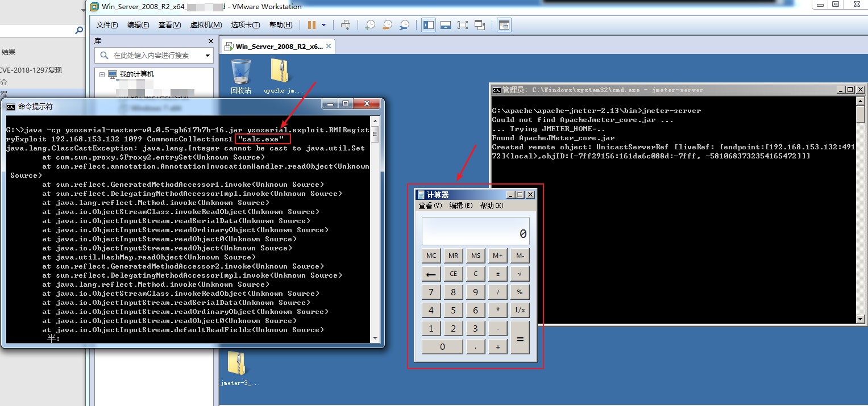Image resolution: width=868 pixels, height=406 pixels.
Task: Open the dropdown arrow beside the pause button
Action: pos(324,25)
